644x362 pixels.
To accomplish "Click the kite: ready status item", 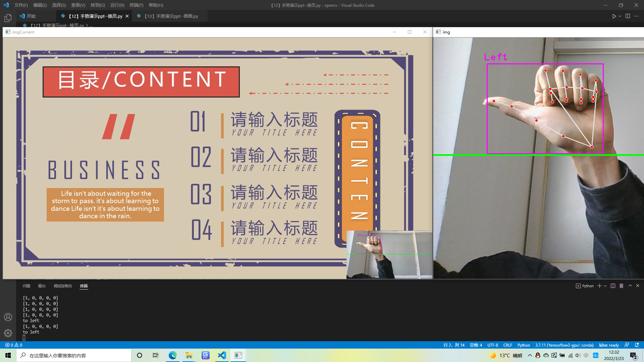I will 609,345.
